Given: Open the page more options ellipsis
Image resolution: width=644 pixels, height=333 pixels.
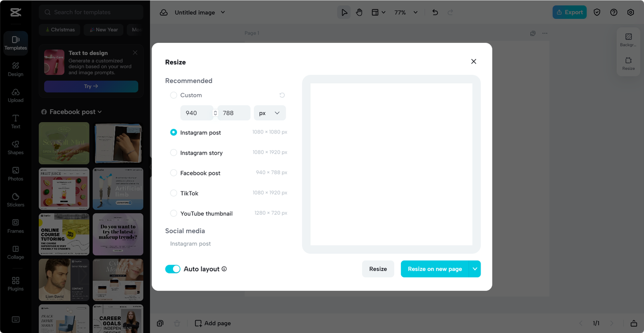Looking at the screenshot, I should click(x=544, y=33).
